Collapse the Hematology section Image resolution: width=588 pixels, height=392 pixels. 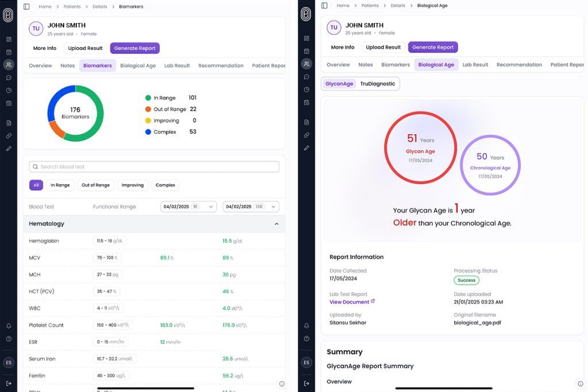point(276,224)
